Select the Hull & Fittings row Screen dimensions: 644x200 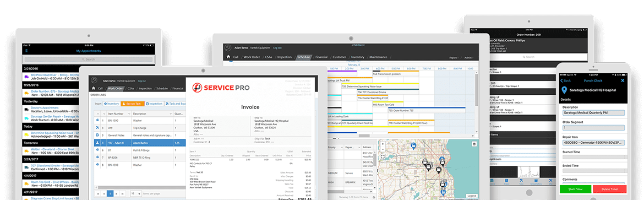(x=140, y=150)
